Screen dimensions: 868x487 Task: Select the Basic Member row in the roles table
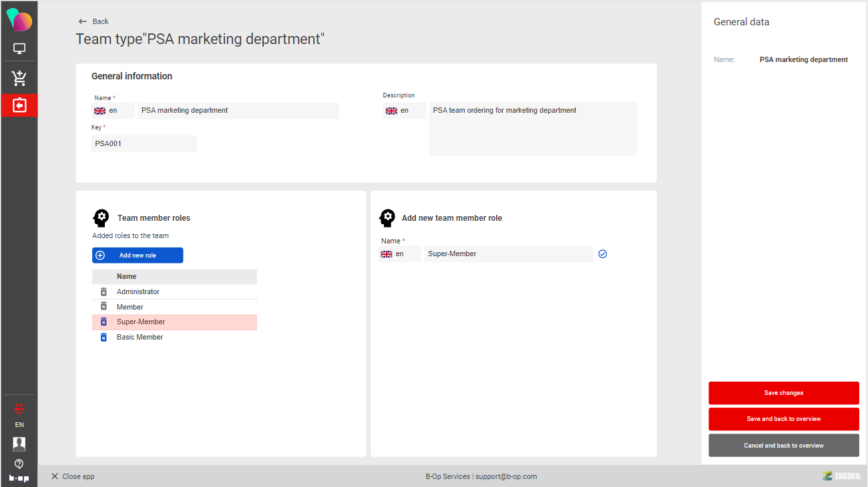(x=174, y=337)
